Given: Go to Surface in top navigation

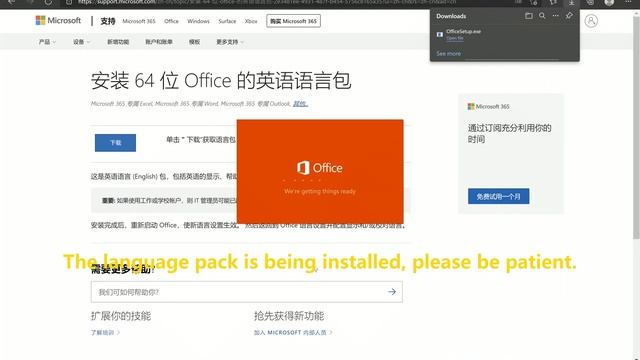Looking at the screenshot, I should 227,21.
